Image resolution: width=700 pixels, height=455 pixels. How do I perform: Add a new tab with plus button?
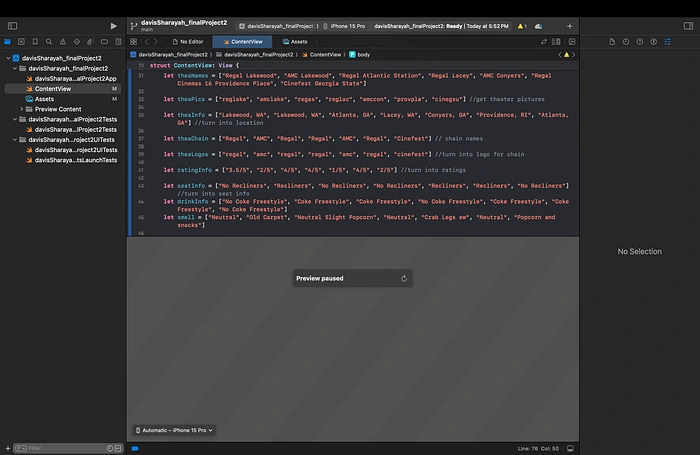570,26
